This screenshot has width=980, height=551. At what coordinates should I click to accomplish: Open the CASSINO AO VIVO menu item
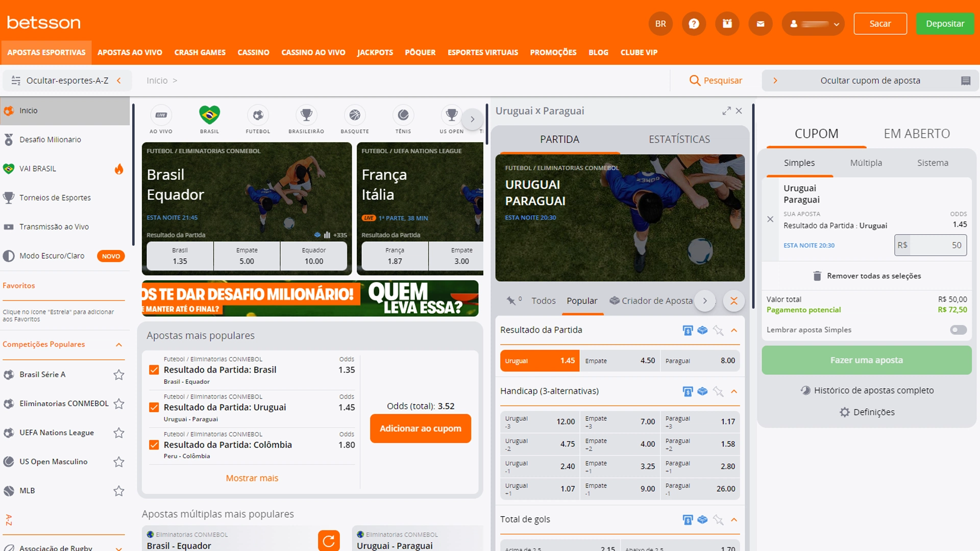(313, 52)
